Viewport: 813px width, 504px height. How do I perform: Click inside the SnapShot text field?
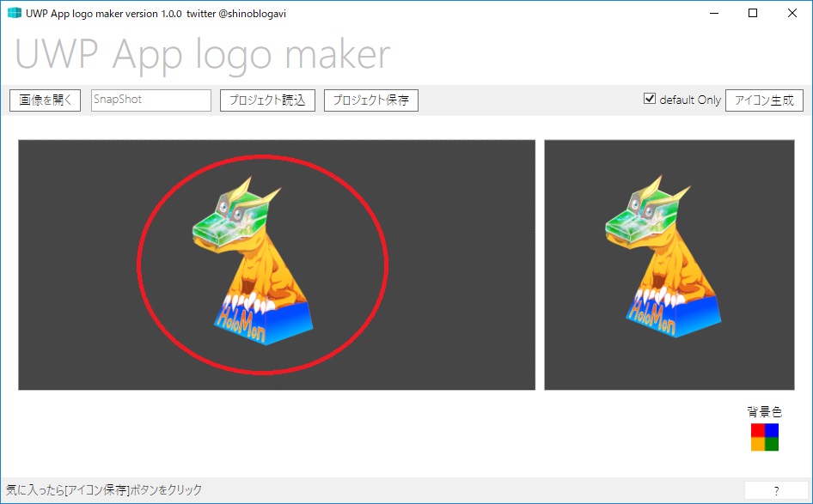(x=150, y=100)
